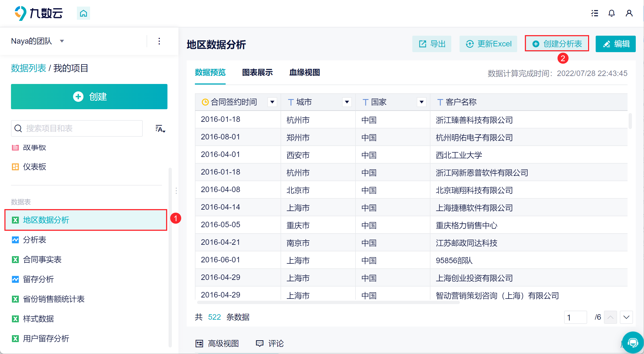Open the task list icon top right
The width and height of the screenshot is (644, 354).
tap(595, 13)
